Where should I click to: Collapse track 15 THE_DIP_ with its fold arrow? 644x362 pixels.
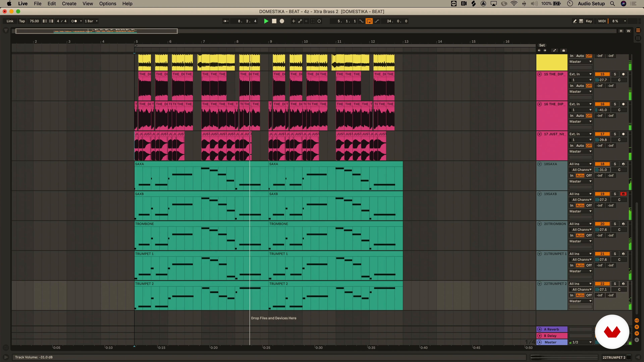(540, 74)
